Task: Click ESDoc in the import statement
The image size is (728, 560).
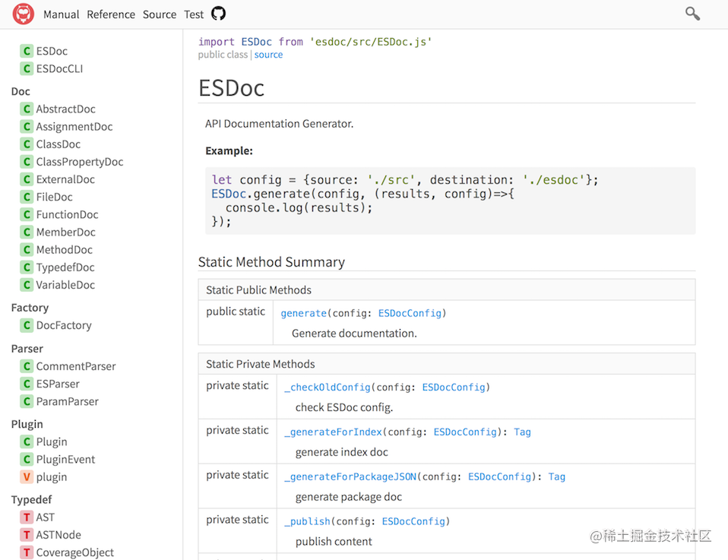Action: (256, 42)
